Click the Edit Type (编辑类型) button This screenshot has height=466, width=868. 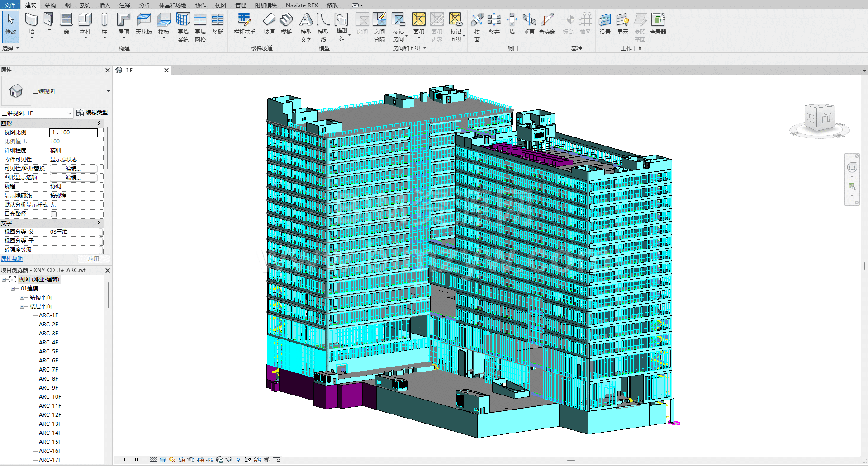coord(92,113)
